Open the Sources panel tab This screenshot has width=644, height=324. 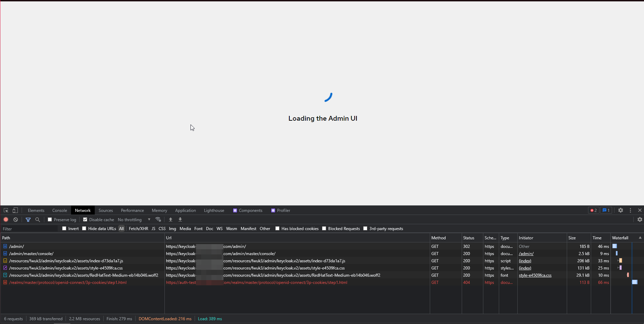coord(106,210)
